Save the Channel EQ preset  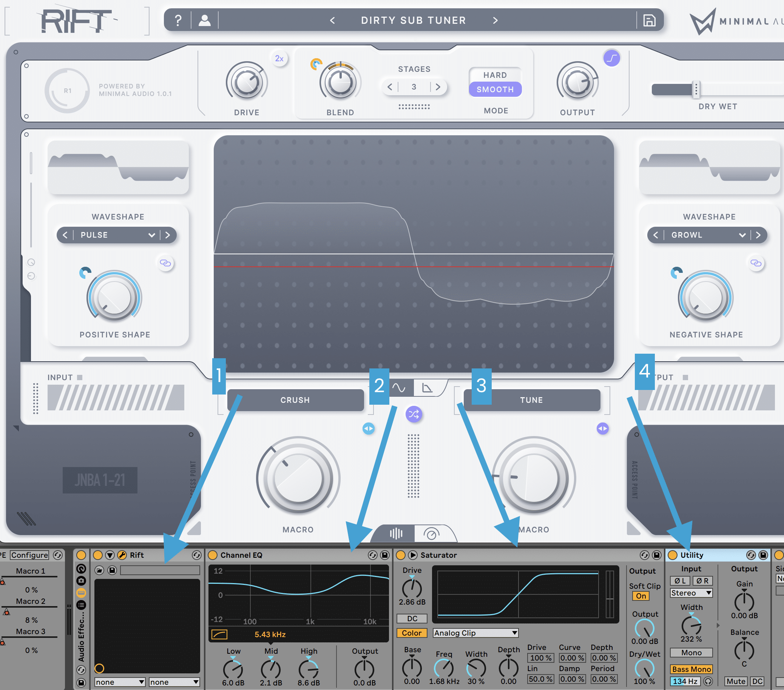[x=385, y=555]
